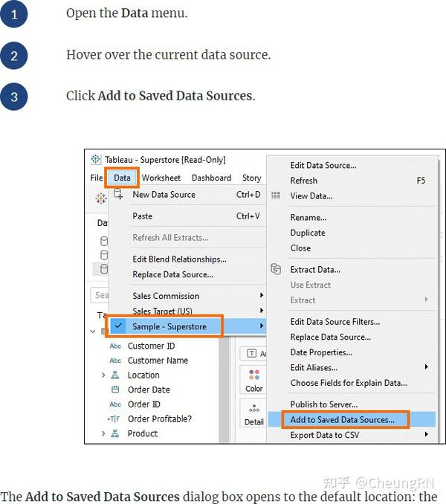Select Replace Data Source in Data menu

tap(188, 274)
